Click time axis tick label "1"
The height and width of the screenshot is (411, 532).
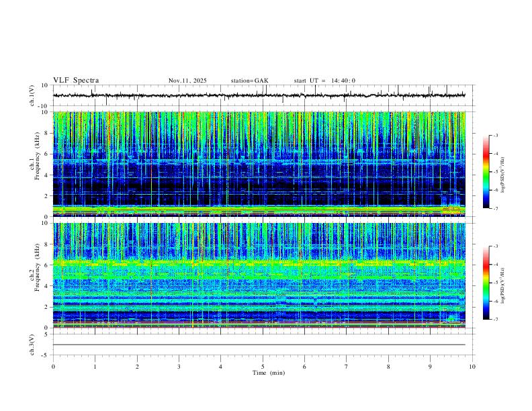[x=95, y=367]
